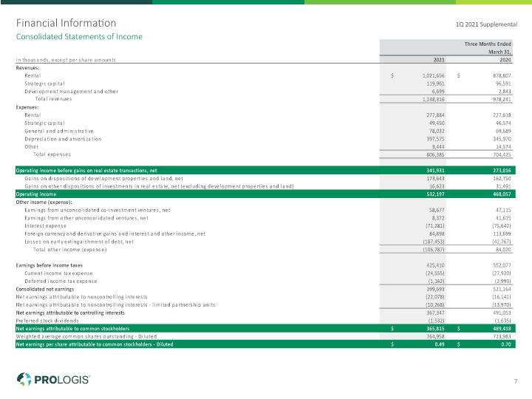Click Operating income before gains row
The width and height of the screenshot is (532, 399).
[x=265, y=171]
